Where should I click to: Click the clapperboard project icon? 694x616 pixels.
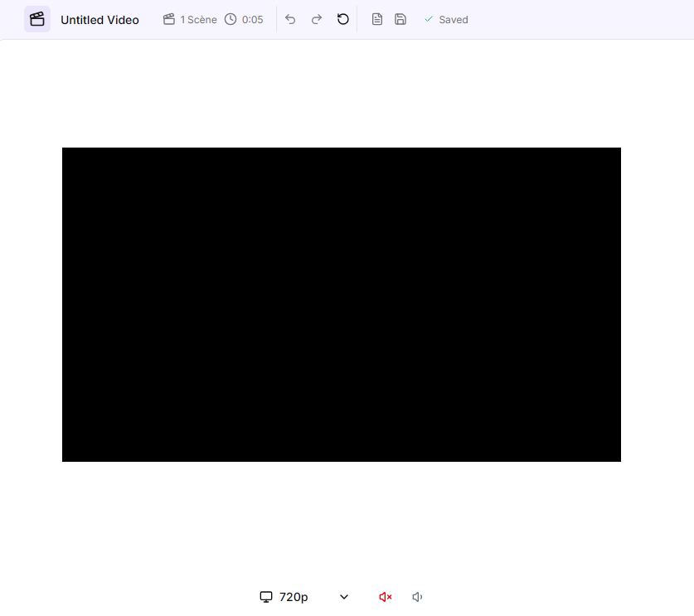[x=37, y=19]
